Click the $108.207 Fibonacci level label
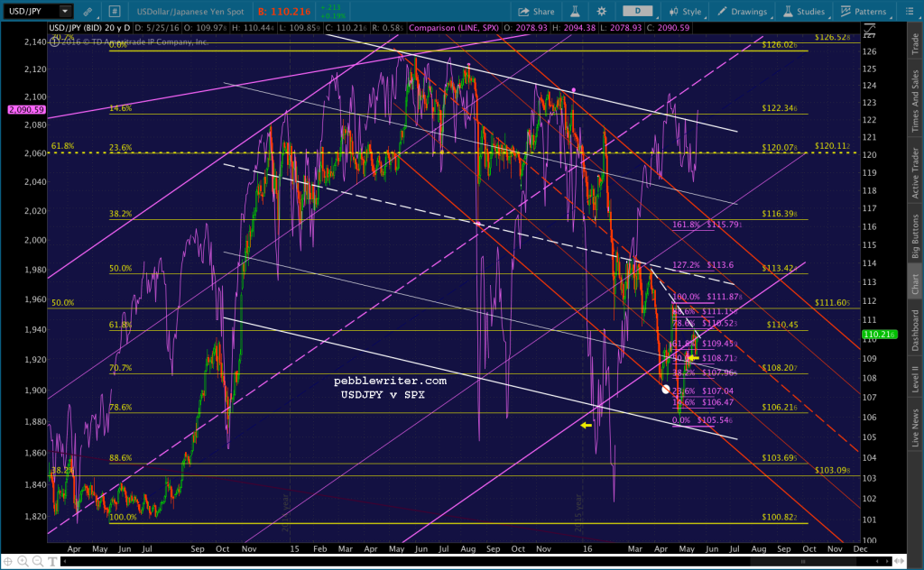The height and width of the screenshot is (570, 924). tap(779, 367)
